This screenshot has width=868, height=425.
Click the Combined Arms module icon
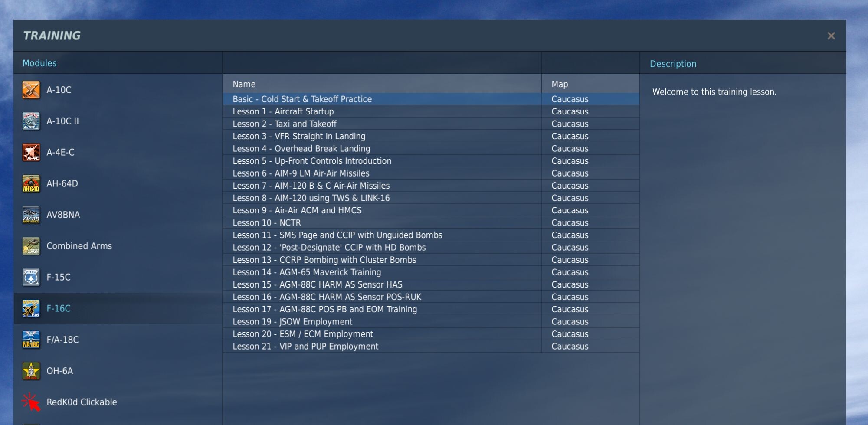pyautogui.click(x=31, y=246)
